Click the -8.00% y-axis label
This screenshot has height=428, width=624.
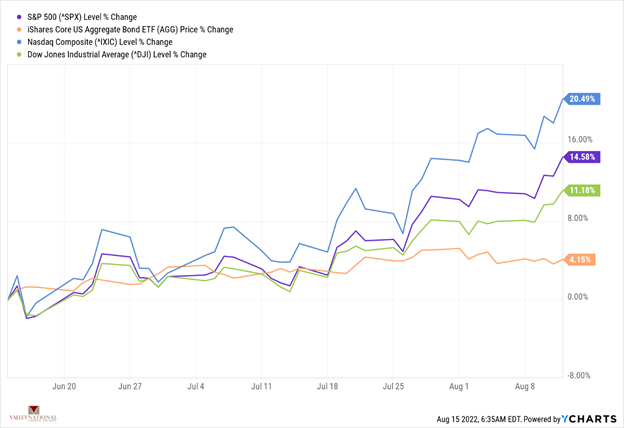point(581,376)
